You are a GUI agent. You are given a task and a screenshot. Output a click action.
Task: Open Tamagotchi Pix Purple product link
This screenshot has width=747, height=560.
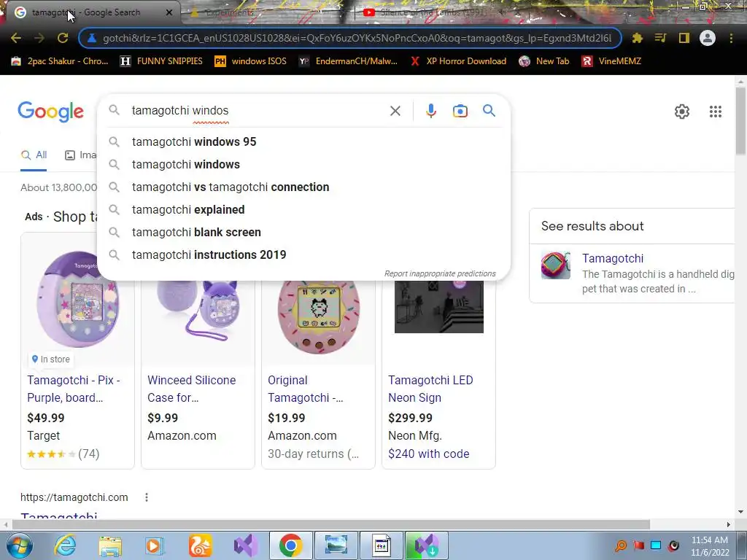pyautogui.click(x=74, y=389)
